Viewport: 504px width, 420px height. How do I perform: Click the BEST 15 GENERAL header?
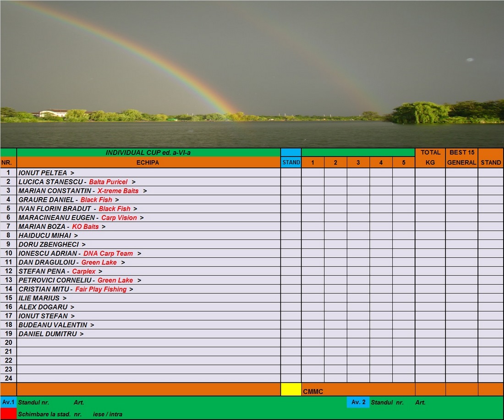461,157
